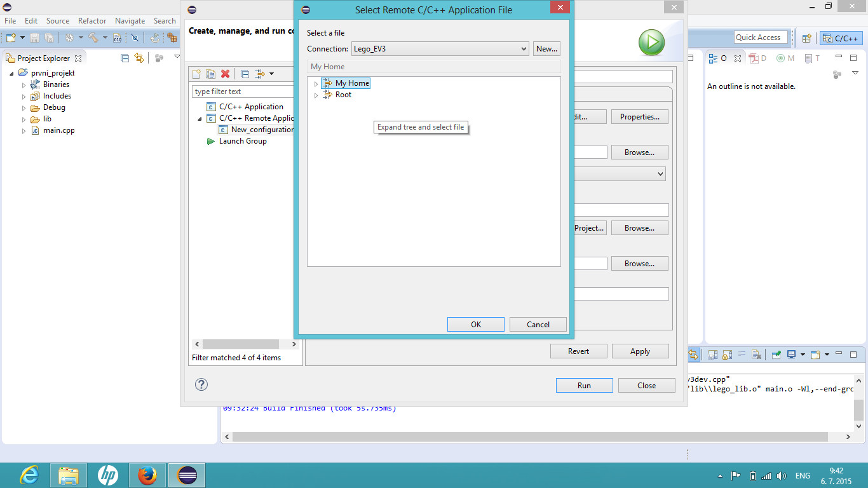The image size is (868, 488).
Task: Expand the Binaries folder in Project Explorer
Action: pos(24,85)
